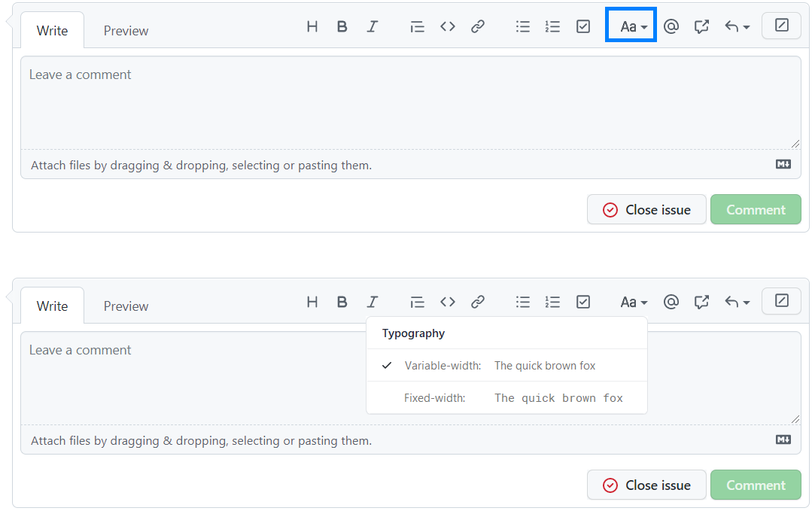
Task: Insert a code snippet
Action: coord(448,26)
